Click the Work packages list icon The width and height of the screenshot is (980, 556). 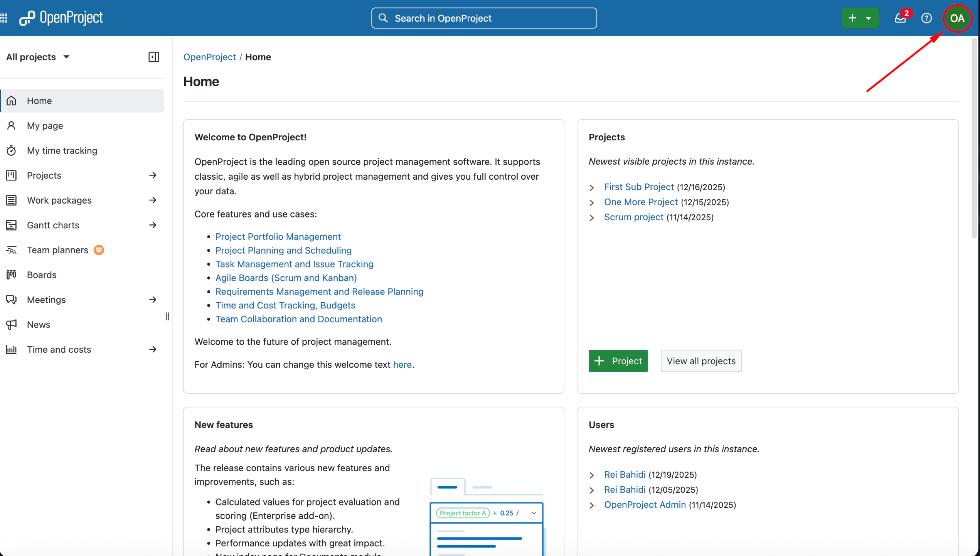12,200
